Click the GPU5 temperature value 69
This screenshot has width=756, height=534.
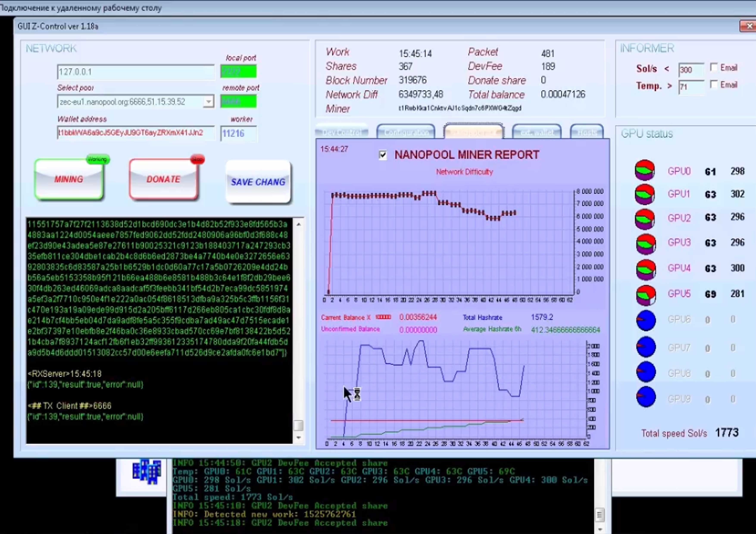(711, 294)
